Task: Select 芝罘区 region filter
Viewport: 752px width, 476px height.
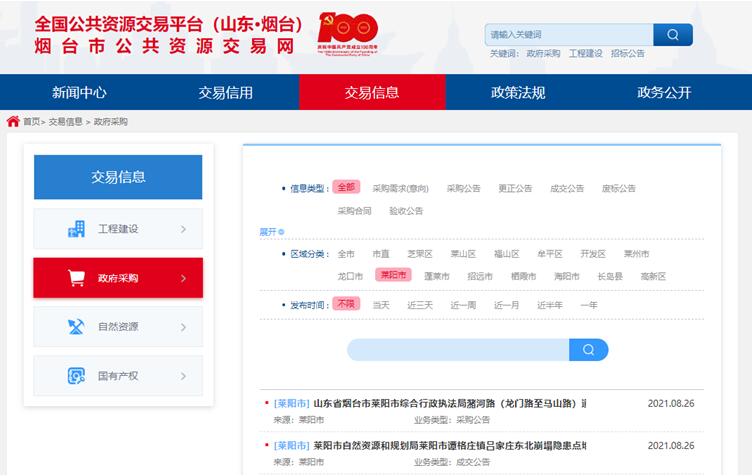Action: pos(419,254)
